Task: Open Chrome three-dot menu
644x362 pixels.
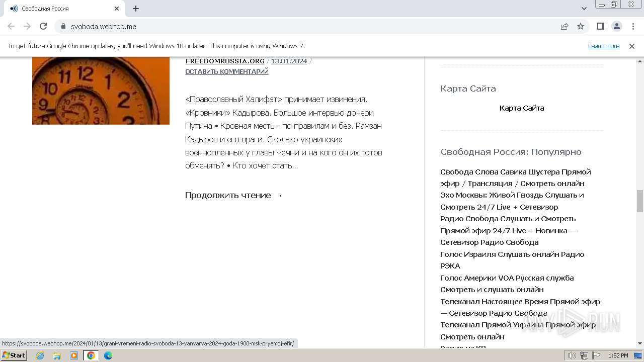Action: coord(633,26)
